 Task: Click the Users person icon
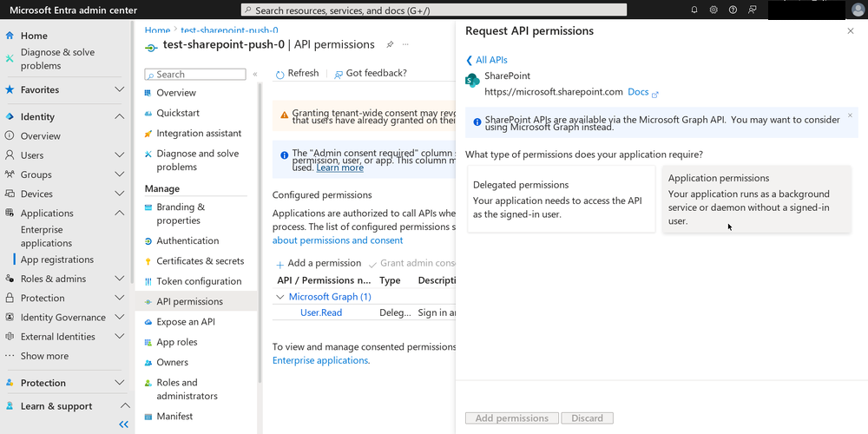click(x=10, y=155)
